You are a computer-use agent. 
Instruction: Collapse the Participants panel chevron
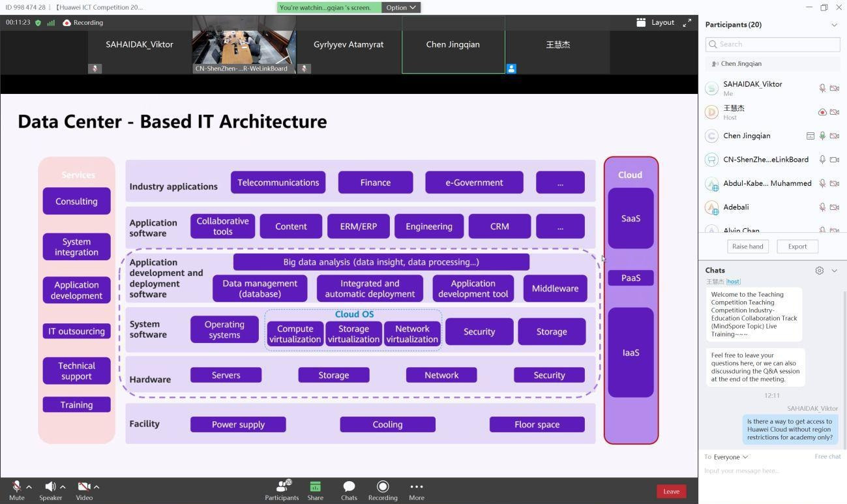(834, 25)
